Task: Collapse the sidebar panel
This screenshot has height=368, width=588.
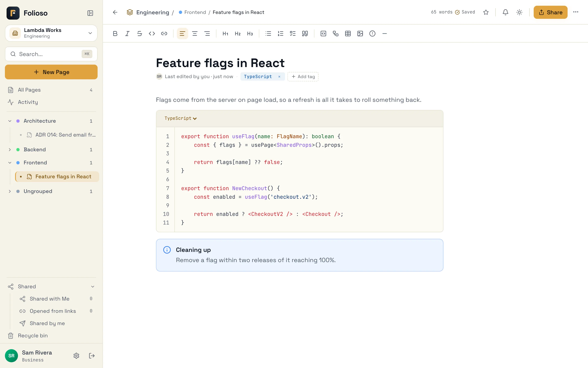Action: coord(90,13)
